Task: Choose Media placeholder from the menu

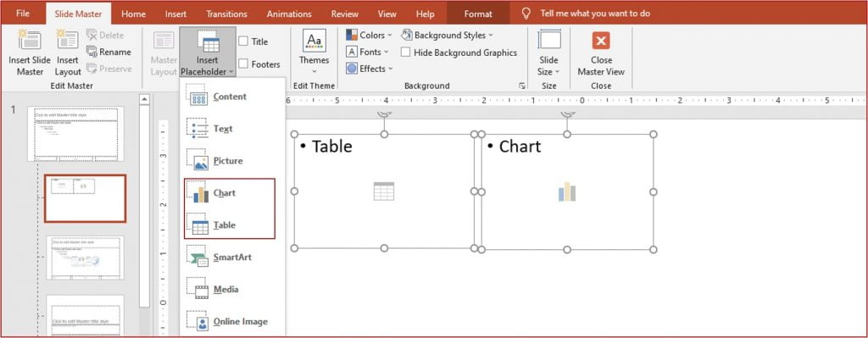Action: 232,290
